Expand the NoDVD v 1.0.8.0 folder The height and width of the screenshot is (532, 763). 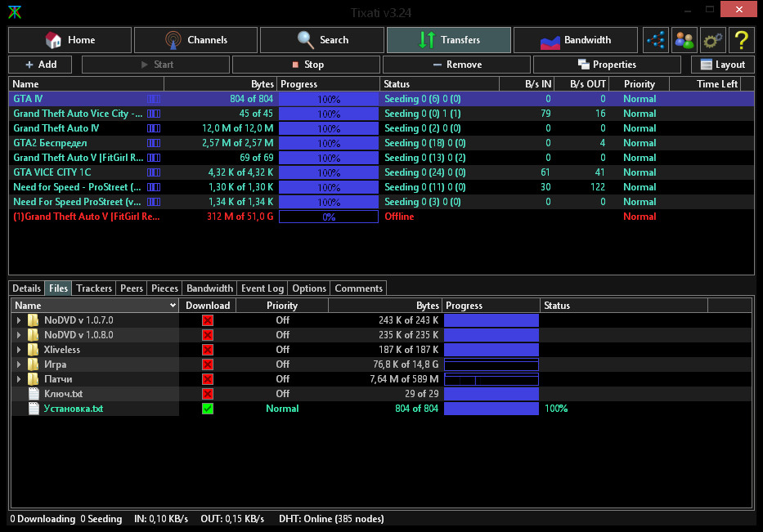coord(19,334)
